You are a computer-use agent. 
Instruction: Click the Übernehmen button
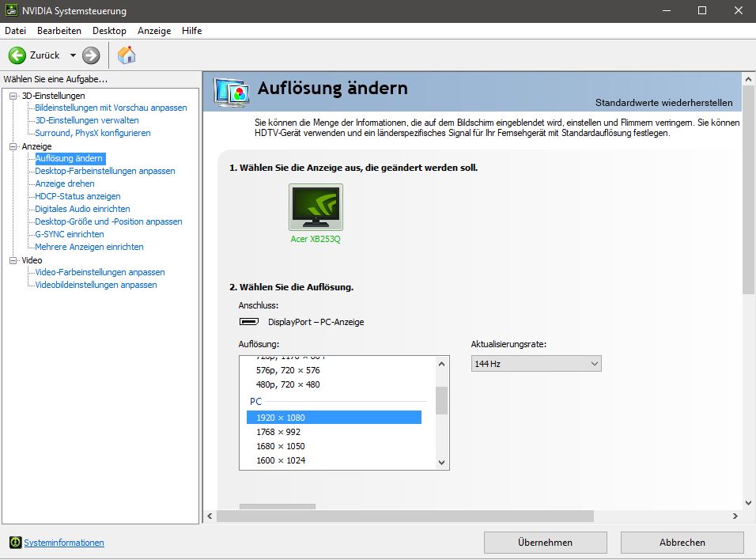(546, 543)
